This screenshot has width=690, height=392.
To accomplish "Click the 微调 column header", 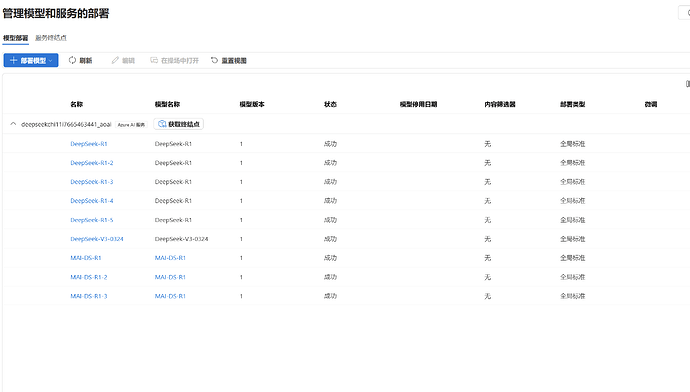I will pyautogui.click(x=651, y=104).
